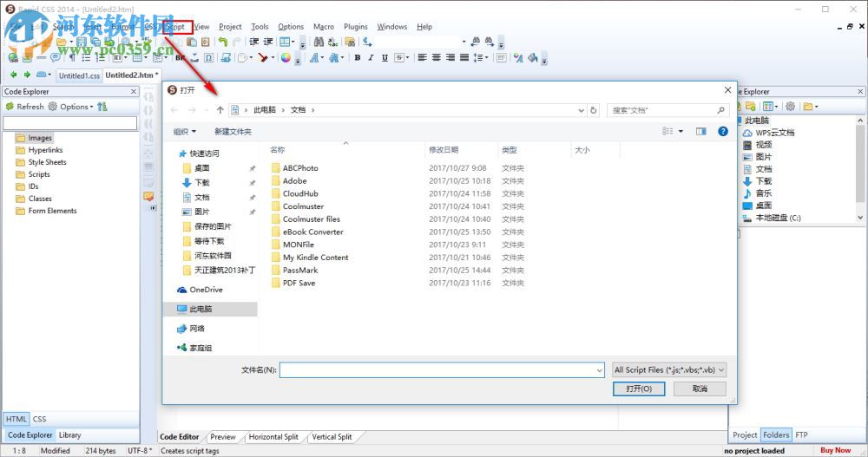Click the green forward navigation arrow
The height and width of the screenshot is (457, 868).
27,74
